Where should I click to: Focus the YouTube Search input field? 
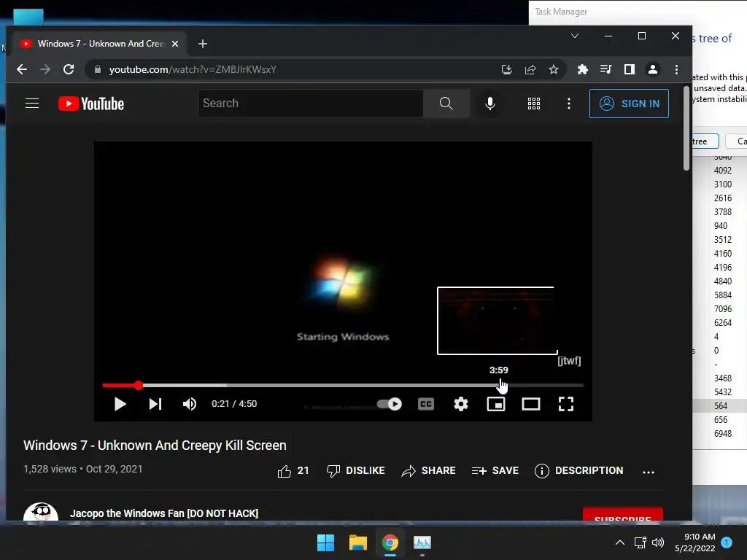pyautogui.click(x=311, y=104)
